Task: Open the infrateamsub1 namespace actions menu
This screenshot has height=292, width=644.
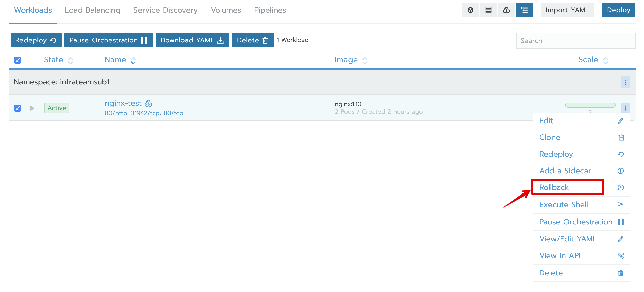Action: point(625,82)
